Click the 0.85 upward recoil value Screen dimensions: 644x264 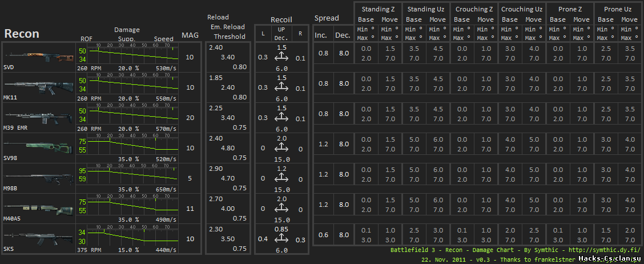click(x=282, y=229)
